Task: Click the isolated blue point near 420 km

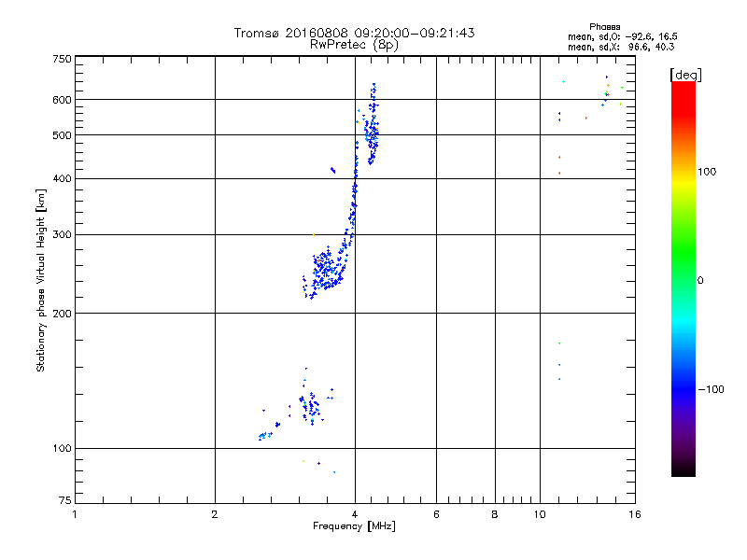Action: 333,170
